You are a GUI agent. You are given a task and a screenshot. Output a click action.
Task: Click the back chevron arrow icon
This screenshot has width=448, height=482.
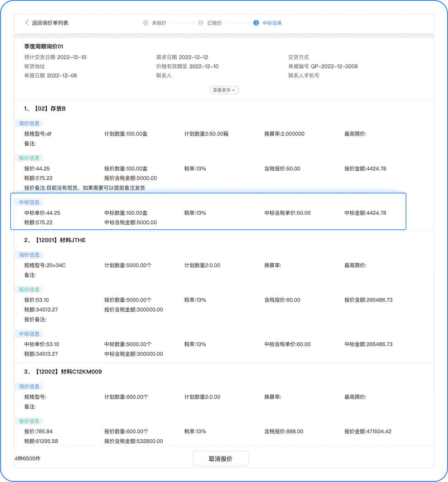point(27,23)
